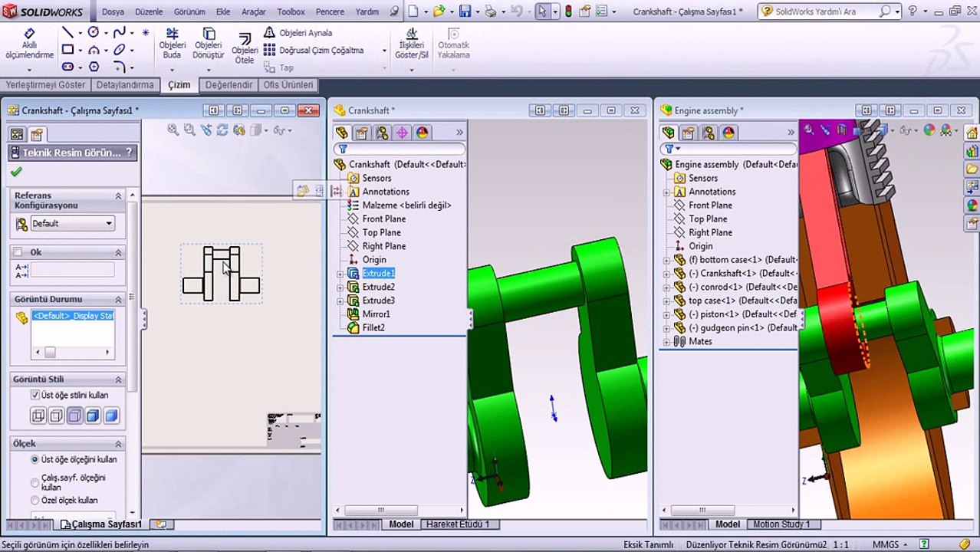Select the arc sketch tool
The image size is (980, 552).
[x=94, y=50]
